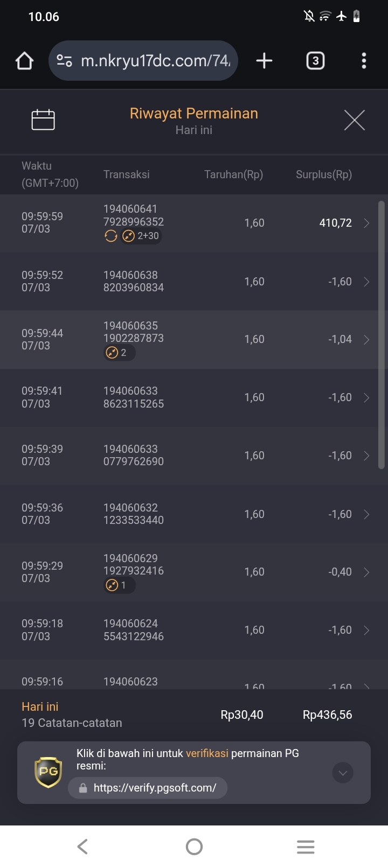
Task: Open a new browser tab with plus icon
Action: [x=264, y=61]
